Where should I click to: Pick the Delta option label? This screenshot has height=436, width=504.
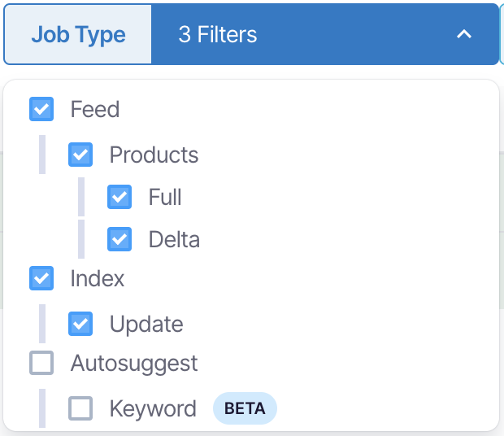click(x=174, y=239)
